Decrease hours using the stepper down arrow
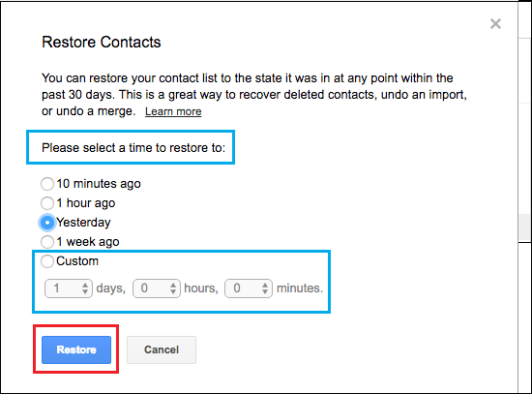Image resolution: width=532 pixels, height=394 pixels. coord(173,291)
